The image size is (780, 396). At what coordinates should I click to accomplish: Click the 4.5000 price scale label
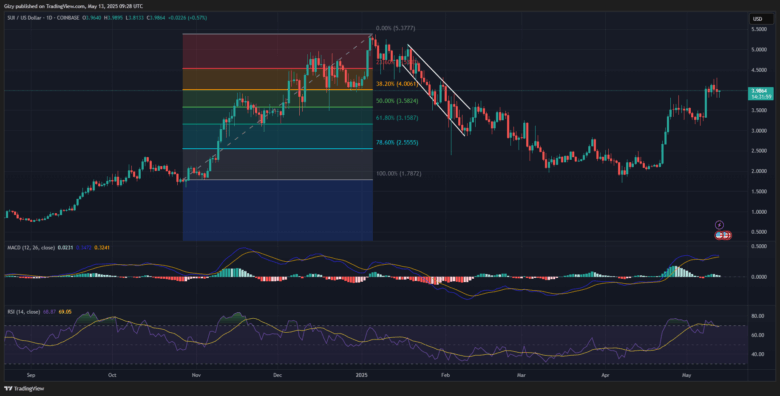tap(759, 70)
